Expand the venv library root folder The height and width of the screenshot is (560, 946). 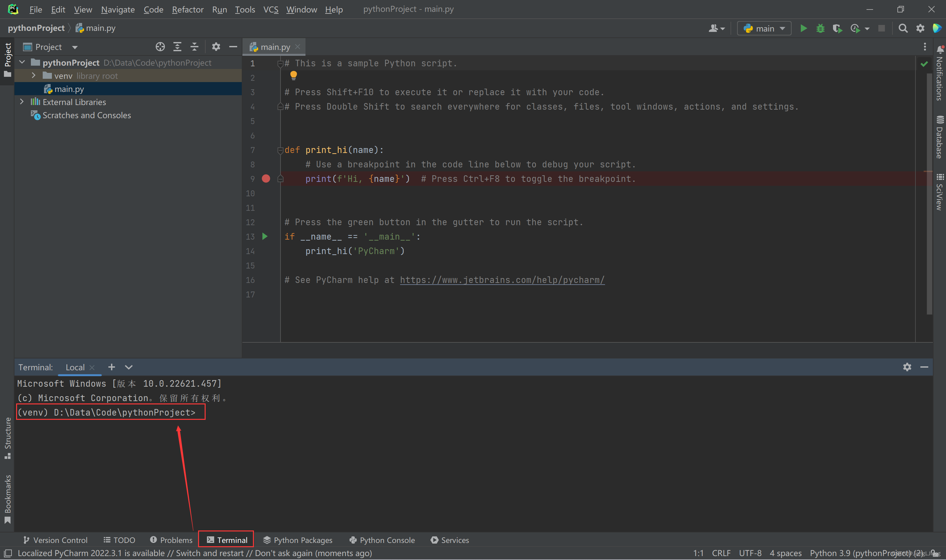click(33, 75)
